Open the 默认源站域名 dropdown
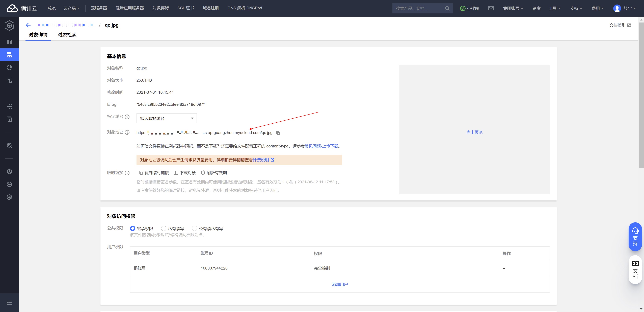This screenshot has height=312, width=644. (x=167, y=118)
